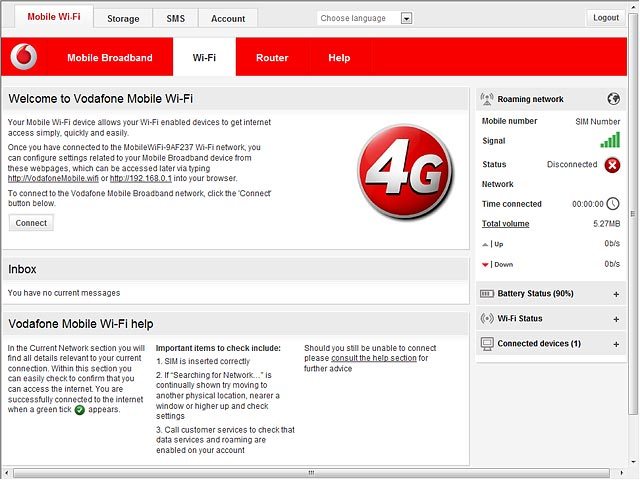Click the red 4G badge image
The width and height of the screenshot is (640, 480).
coord(405,172)
